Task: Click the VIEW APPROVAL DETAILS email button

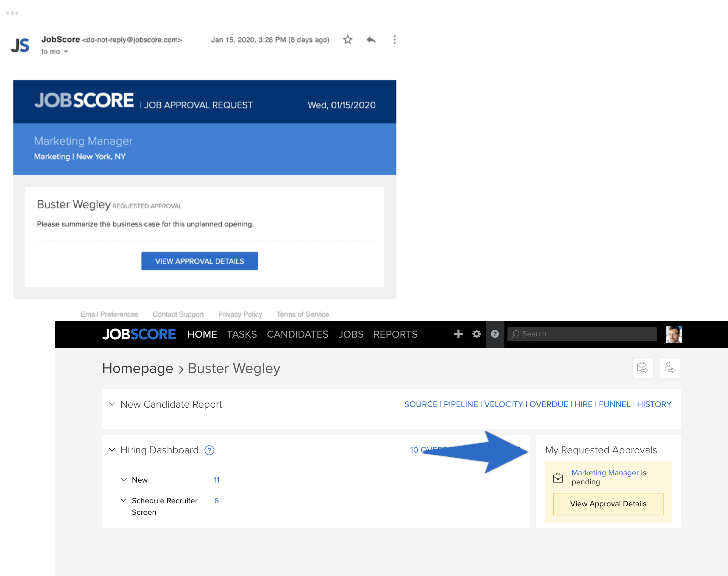Action: (200, 261)
